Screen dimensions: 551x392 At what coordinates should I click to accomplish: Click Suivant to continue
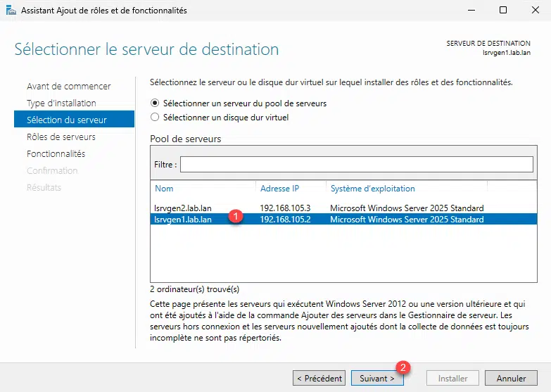(x=377, y=378)
